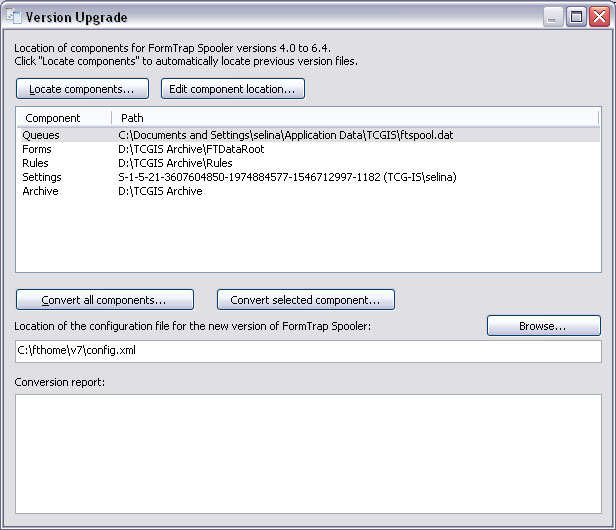Click the Locate components button
Viewport: 616px width, 530px height.
(82, 89)
